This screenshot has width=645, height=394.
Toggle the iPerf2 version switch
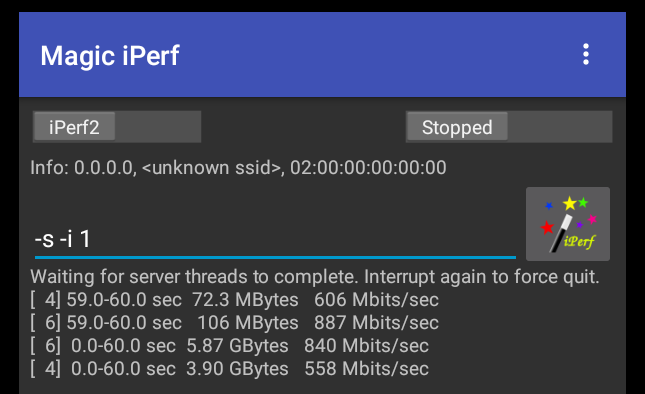point(117,127)
